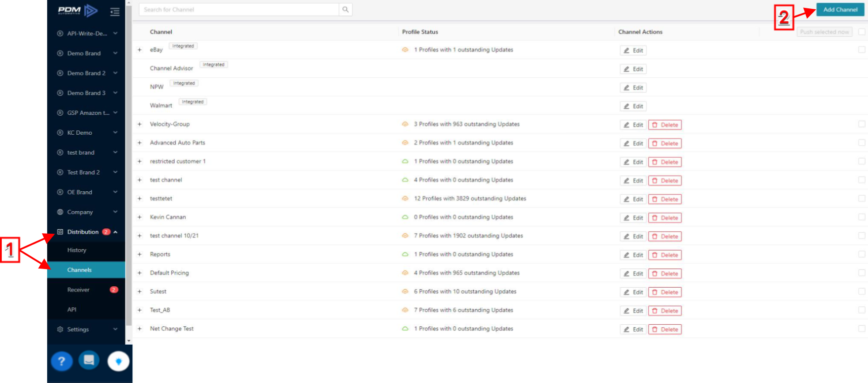Click the OE Brand sidebar icon
Image resolution: width=868 pixels, height=383 pixels.
[x=60, y=192]
